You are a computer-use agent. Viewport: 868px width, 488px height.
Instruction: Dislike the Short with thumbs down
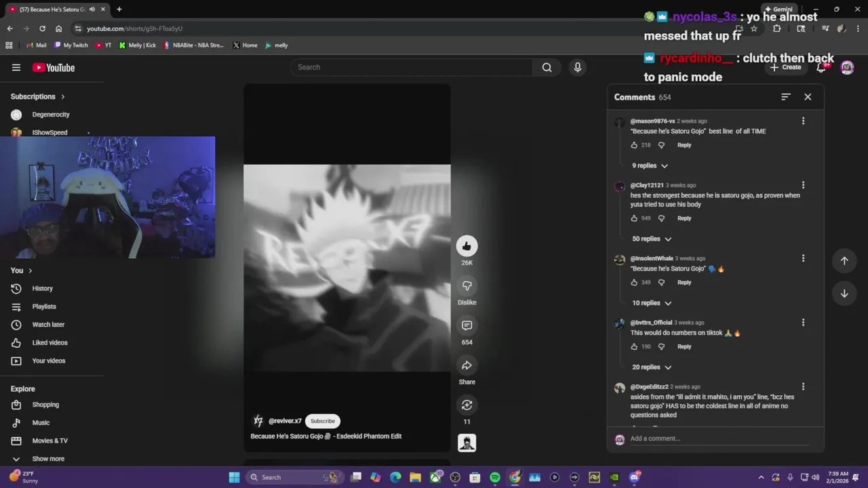pos(467,285)
